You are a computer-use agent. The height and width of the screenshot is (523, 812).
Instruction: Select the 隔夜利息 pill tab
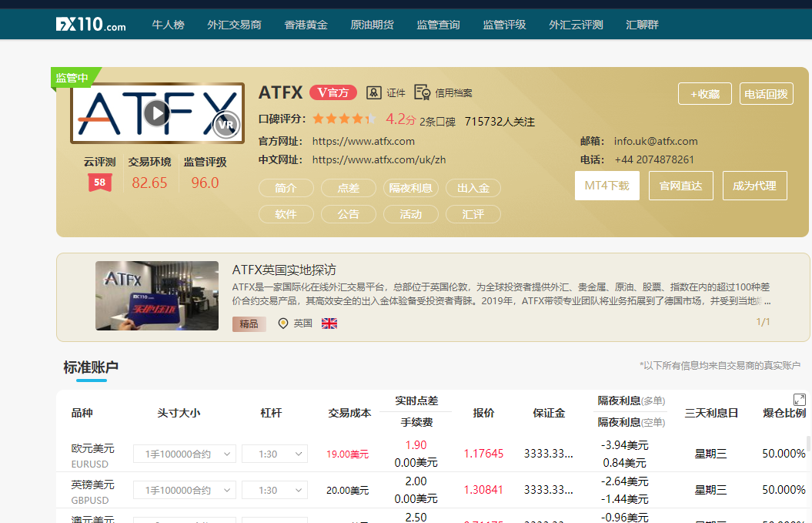click(x=411, y=188)
